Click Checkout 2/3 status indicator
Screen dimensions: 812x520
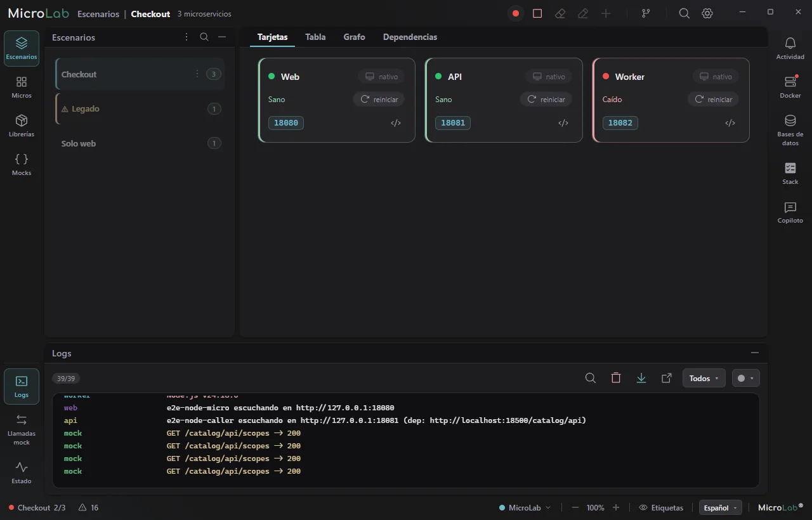[x=37, y=508]
